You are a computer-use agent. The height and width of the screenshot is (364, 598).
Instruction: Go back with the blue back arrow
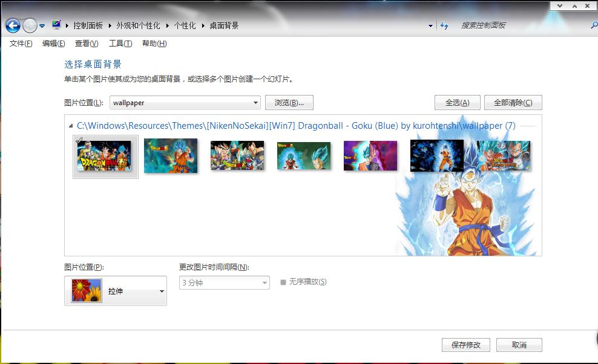point(13,26)
